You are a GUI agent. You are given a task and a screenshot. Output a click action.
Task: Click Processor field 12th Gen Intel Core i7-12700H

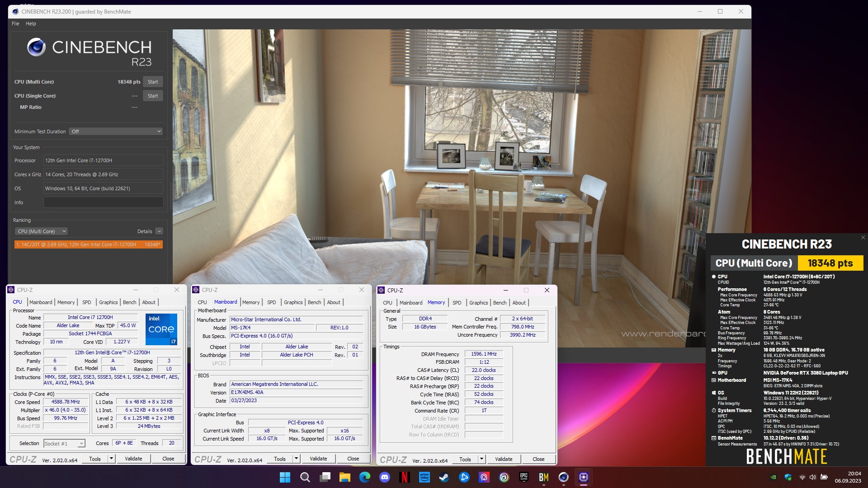(x=103, y=160)
